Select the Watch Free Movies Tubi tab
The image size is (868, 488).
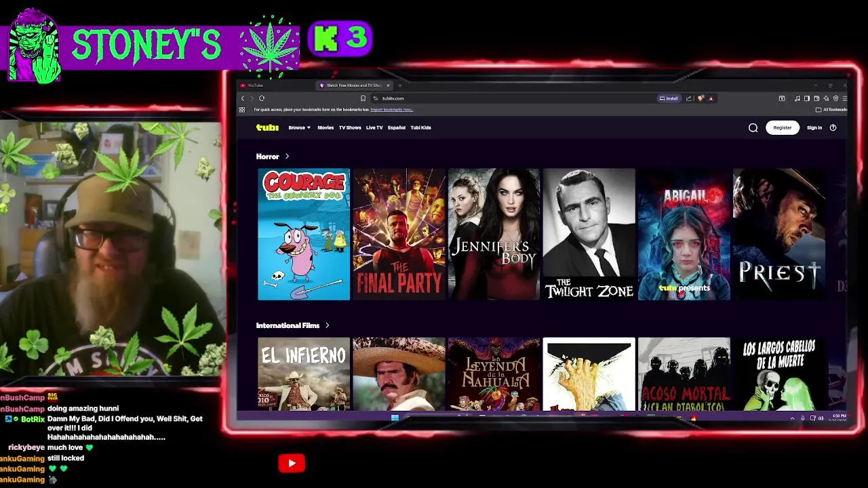[x=354, y=85]
